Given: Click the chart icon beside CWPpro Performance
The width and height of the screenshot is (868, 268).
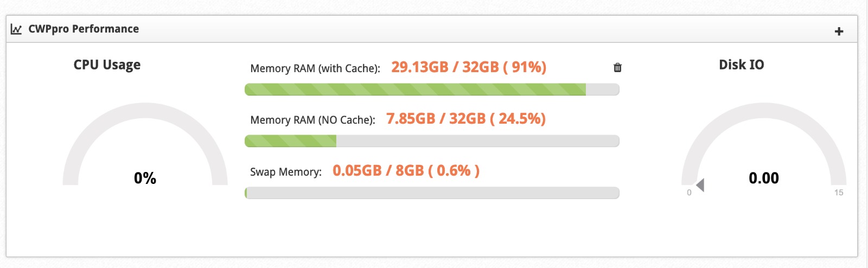Looking at the screenshot, I should click(x=16, y=29).
